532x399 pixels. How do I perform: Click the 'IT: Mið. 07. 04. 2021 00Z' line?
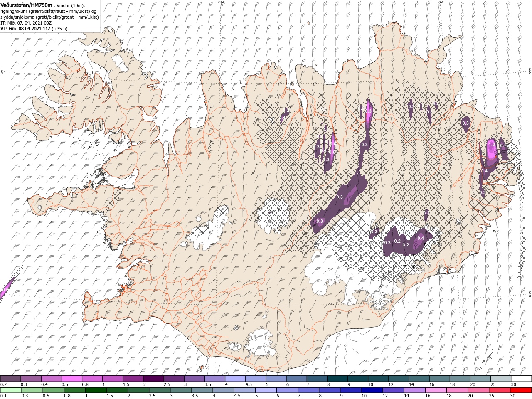point(26,23)
